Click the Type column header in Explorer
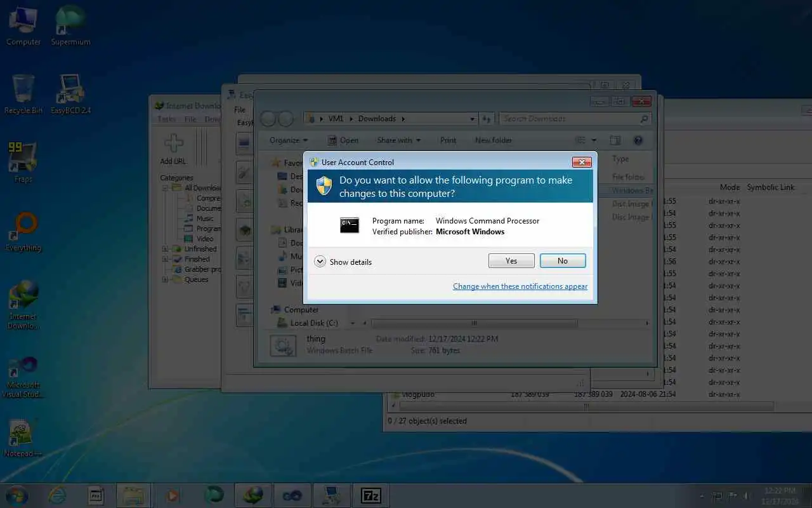The width and height of the screenshot is (812, 508). [620, 159]
